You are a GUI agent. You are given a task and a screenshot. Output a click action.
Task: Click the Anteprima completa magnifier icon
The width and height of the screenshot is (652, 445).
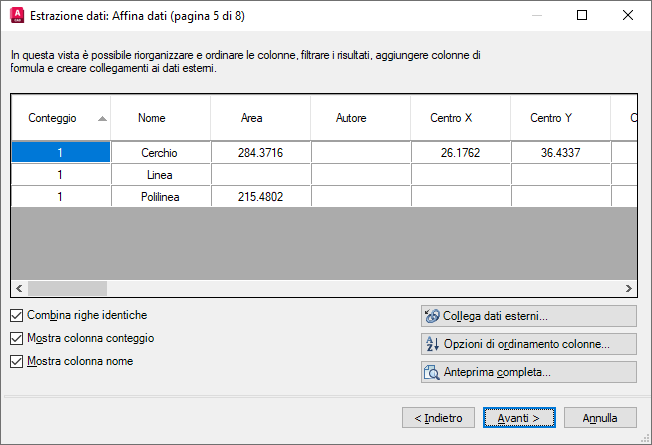[433, 372]
